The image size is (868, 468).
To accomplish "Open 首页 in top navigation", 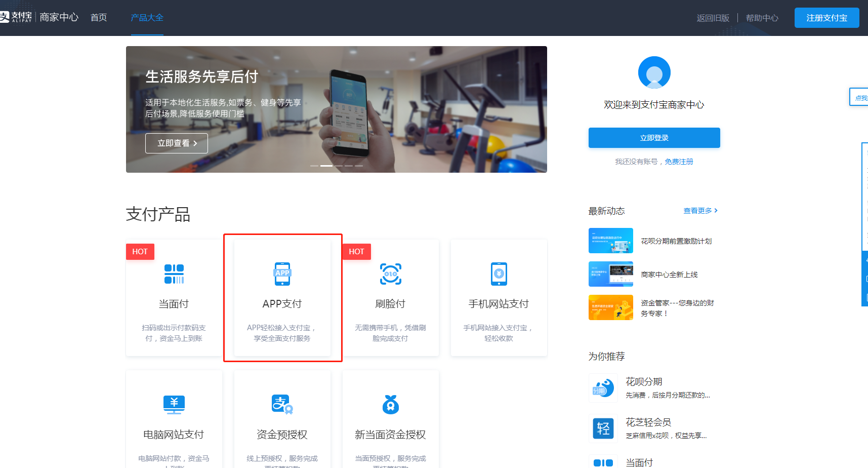I will [99, 18].
